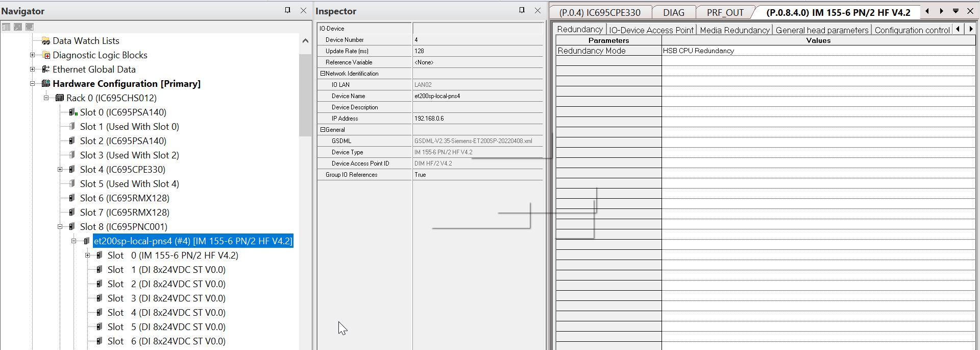The image size is (980, 350).
Task: Click Slot 4 (IC695CPE330) module icon
Action: pyautogui.click(x=72, y=170)
